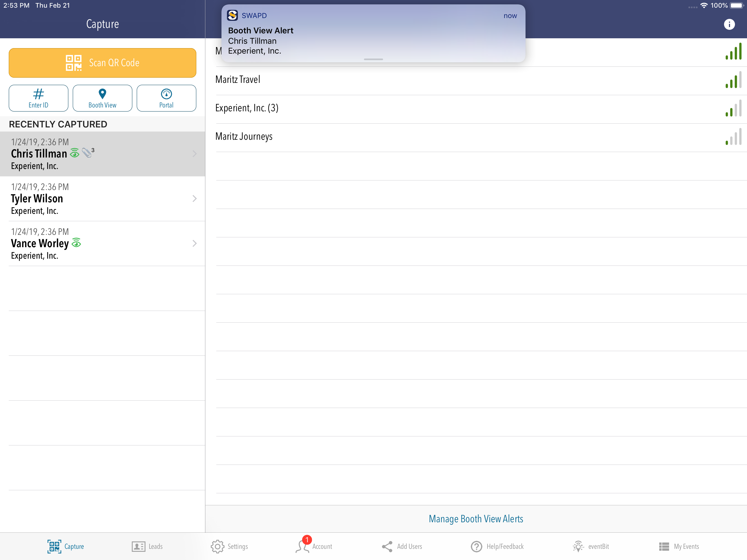Open Manage Booth View Alerts link
The image size is (747, 560).
pyautogui.click(x=475, y=518)
